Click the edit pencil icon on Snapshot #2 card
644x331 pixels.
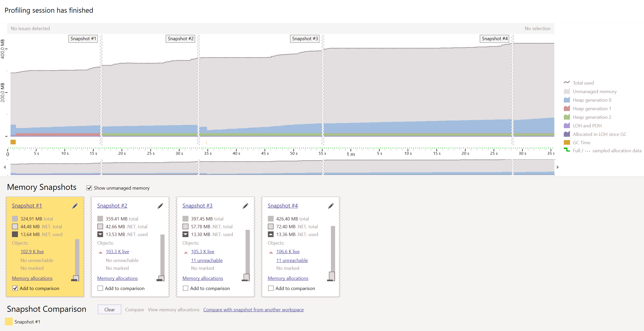(x=160, y=206)
